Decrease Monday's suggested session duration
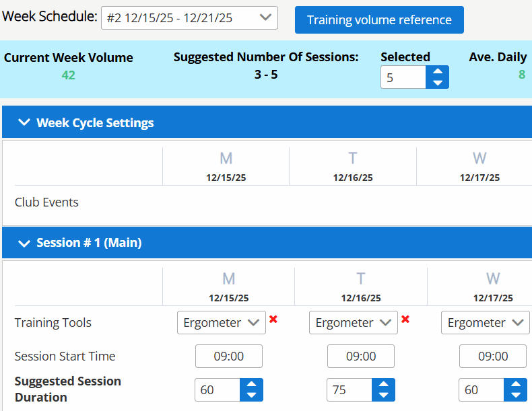 tap(252, 396)
